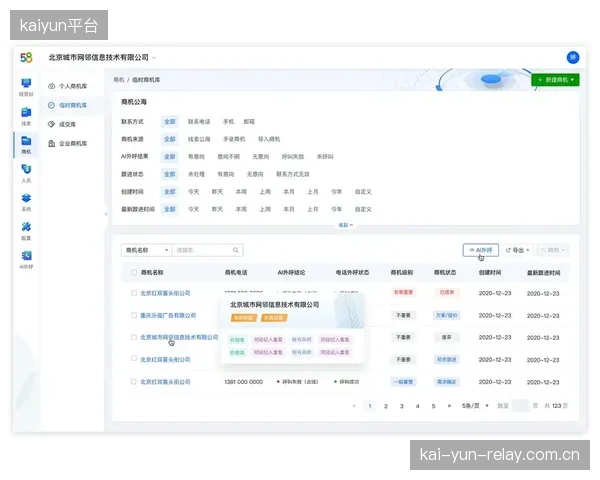The image size is (600, 480).
Task: Filter 联系方式 by 手机
Action: [228, 121]
